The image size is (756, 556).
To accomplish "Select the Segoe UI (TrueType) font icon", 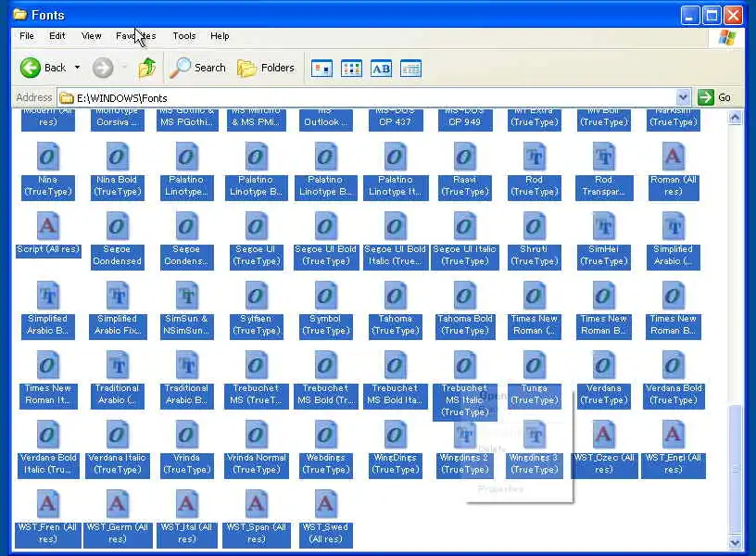I will coord(256,227).
